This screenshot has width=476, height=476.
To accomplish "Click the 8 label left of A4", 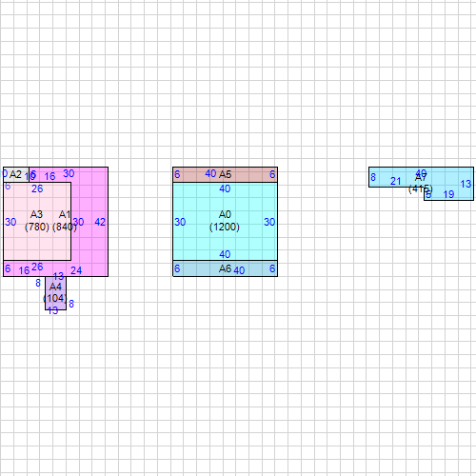I will (x=38, y=283).
